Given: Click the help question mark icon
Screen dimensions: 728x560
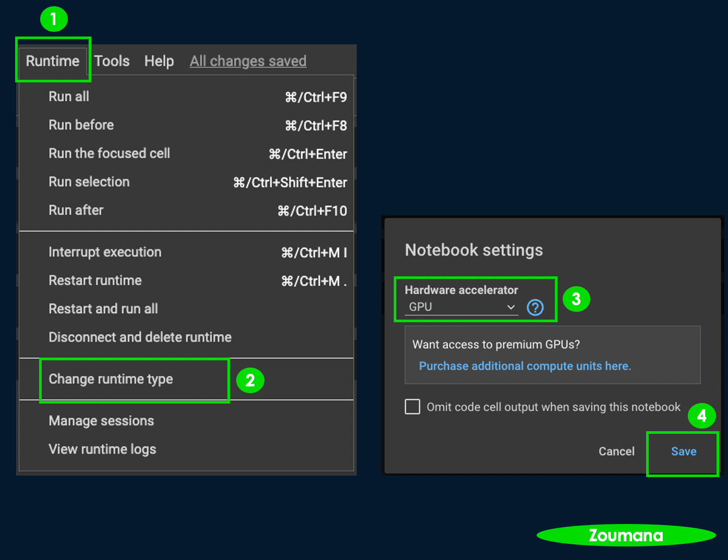Looking at the screenshot, I should pos(535,308).
